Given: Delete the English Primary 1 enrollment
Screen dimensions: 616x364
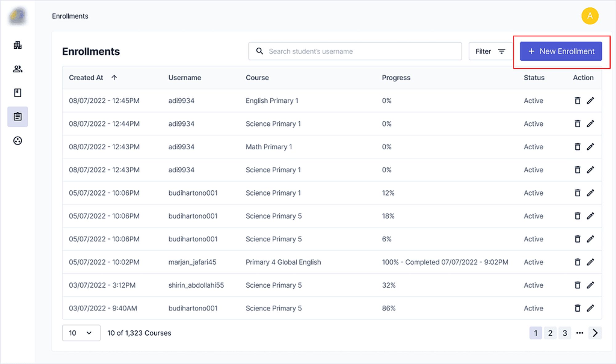Looking at the screenshot, I should point(577,100).
